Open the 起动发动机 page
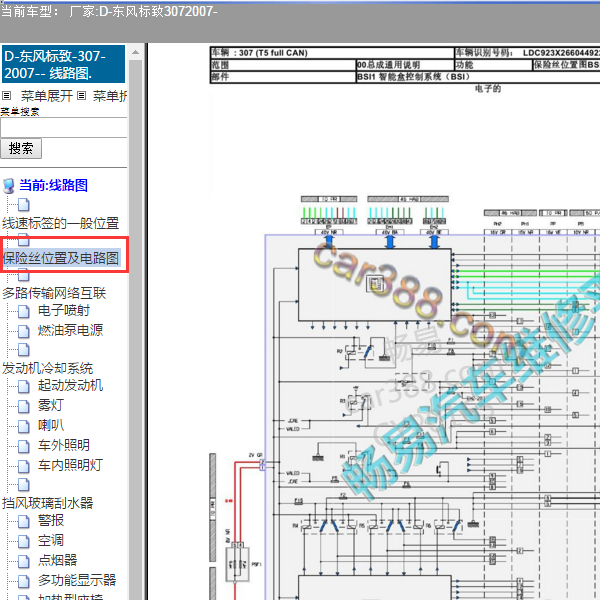Viewport: 600px width, 600px height. click(70, 385)
